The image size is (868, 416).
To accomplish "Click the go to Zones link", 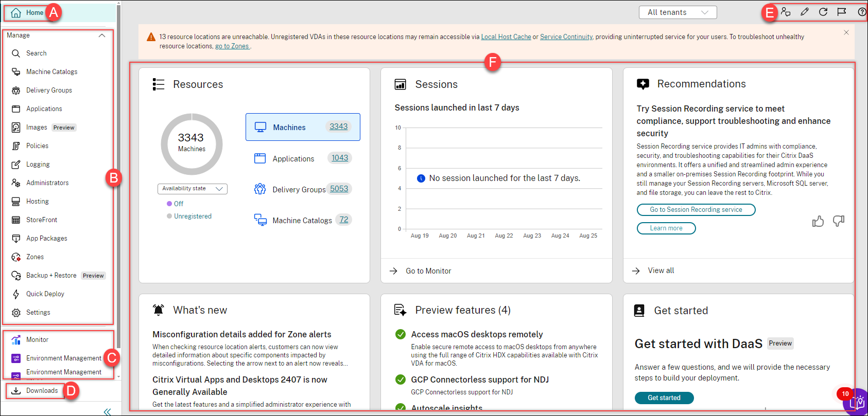I will [x=232, y=46].
